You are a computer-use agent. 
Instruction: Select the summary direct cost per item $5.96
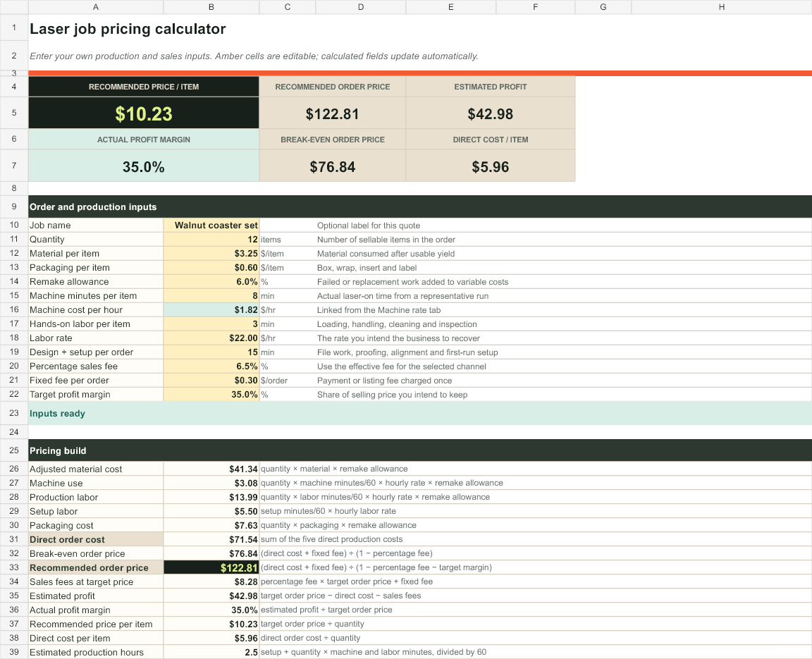[x=491, y=166]
